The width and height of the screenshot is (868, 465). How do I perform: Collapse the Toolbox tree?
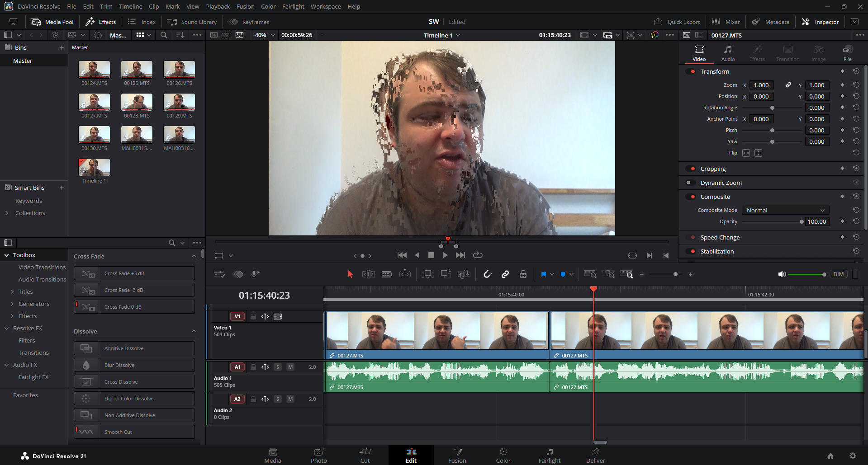pos(7,255)
